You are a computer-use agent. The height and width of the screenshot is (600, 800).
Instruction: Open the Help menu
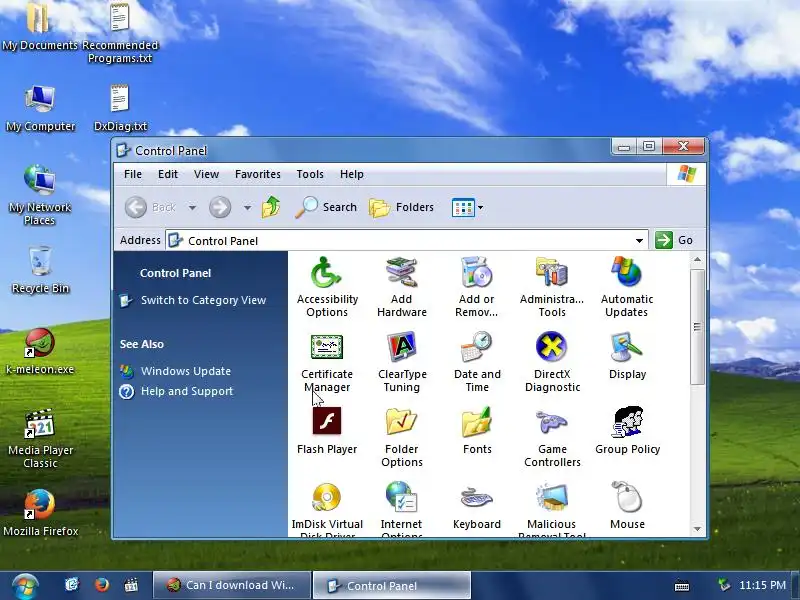pyautogui.click(x=352, y=174)
